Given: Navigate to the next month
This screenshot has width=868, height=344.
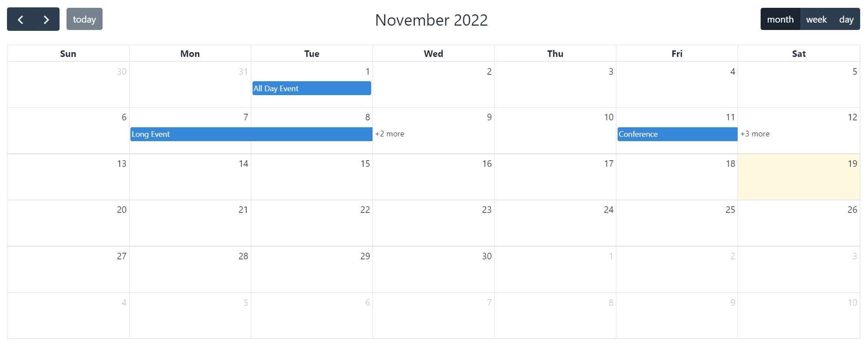Looking at the screenshot, I should 46,19.
